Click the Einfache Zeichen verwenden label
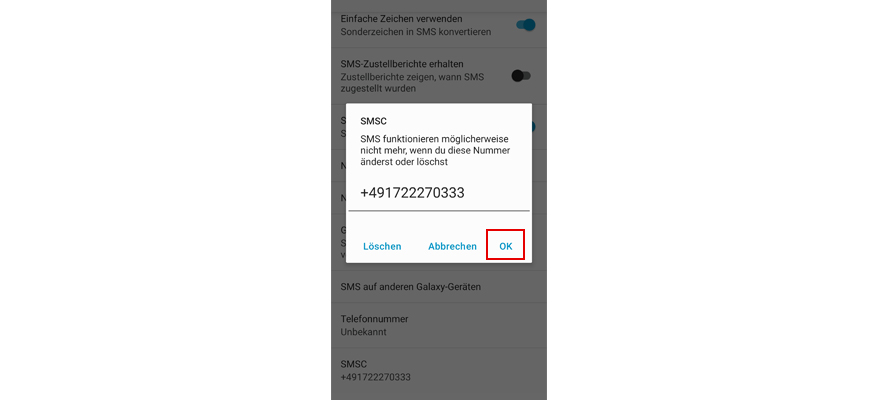879x400 pixels. [401, 19]
